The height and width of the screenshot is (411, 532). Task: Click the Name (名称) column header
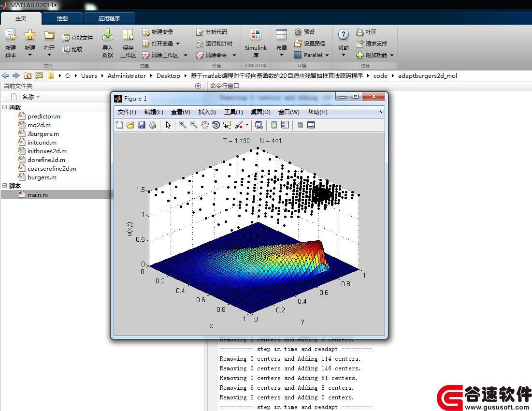point(31,97)
